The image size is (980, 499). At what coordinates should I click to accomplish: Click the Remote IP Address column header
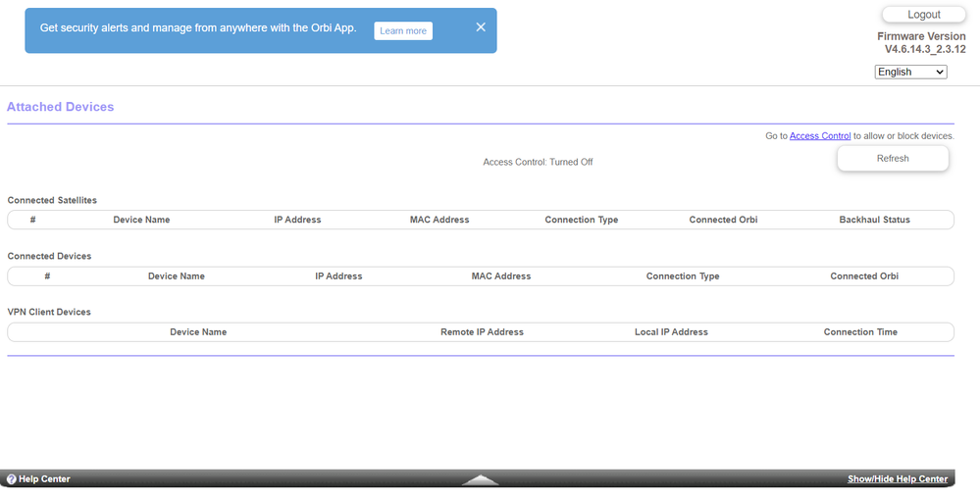(x=482, y=332)
